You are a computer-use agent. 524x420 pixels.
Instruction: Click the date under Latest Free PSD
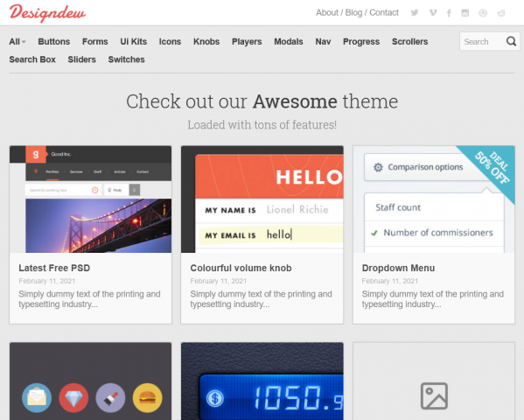46,281
